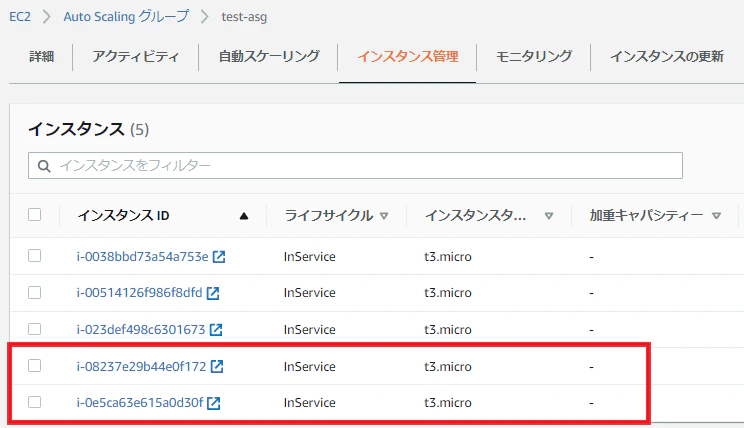Open external link icon for i-023def498c6301673
This screenshot has width=744, height=428.
pos(216,330)
